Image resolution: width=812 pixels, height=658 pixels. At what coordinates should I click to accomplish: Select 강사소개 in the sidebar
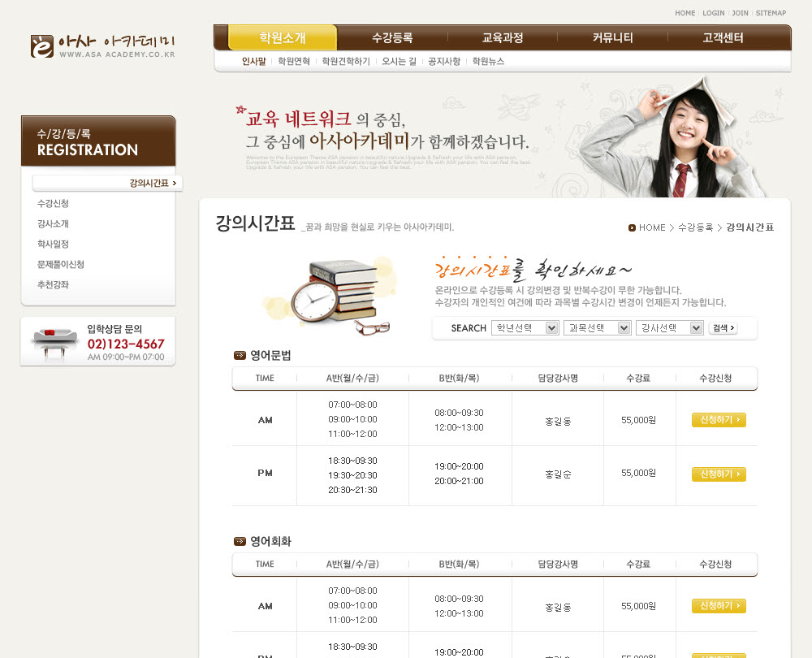pos(53,224)
